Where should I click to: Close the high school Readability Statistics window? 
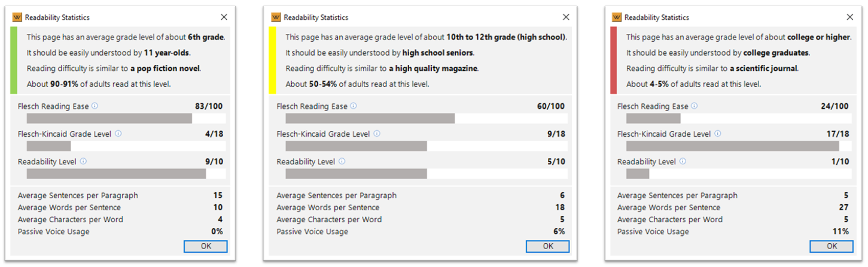pos(566,17)
